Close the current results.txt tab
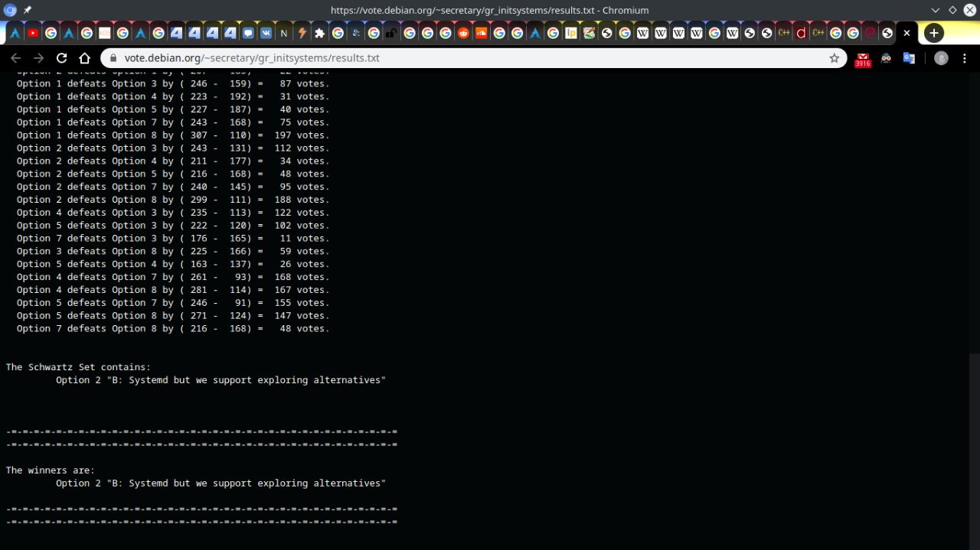Viewport: 980px width, 550px height. pos(906,33)
